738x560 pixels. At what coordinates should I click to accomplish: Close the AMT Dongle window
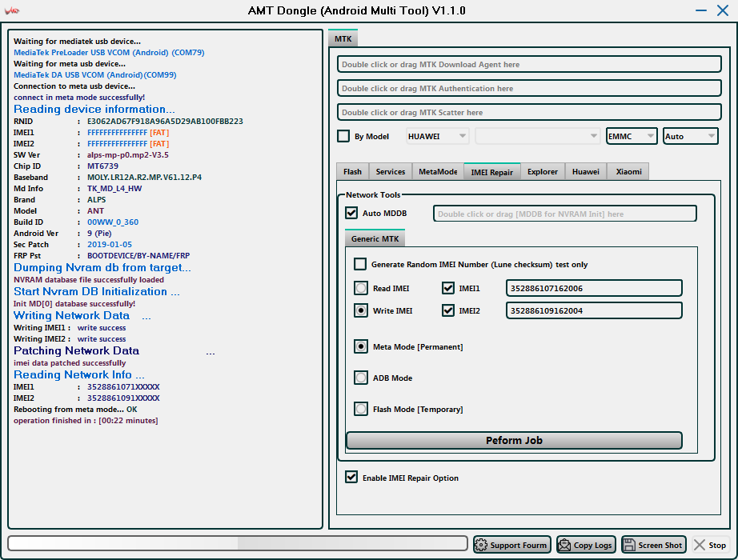pyautogui.click(x=723, y=10)
